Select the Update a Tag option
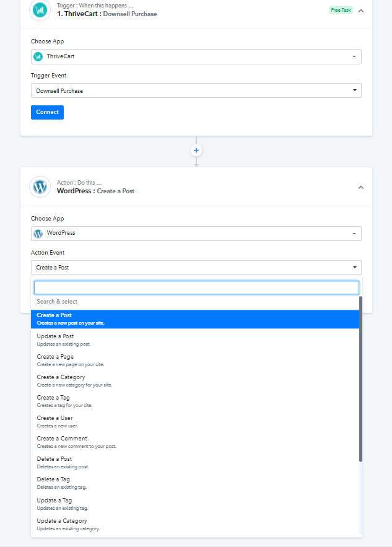 pyautogui.click(x=195, y=504)
